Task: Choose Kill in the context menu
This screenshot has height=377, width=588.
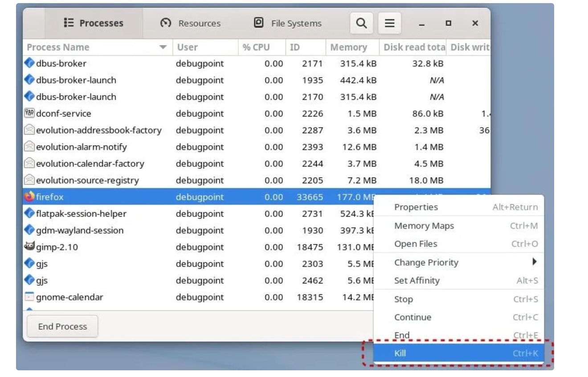Action: tap(458, 353)
